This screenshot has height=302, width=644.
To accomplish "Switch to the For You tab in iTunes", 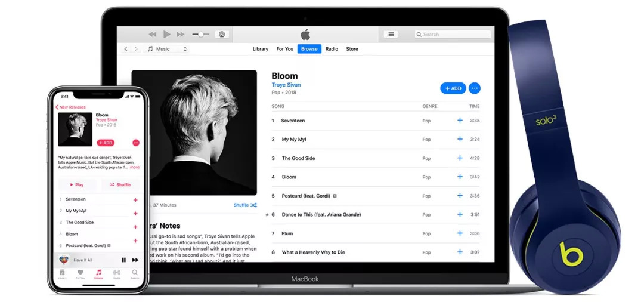I will click(284, 49).
